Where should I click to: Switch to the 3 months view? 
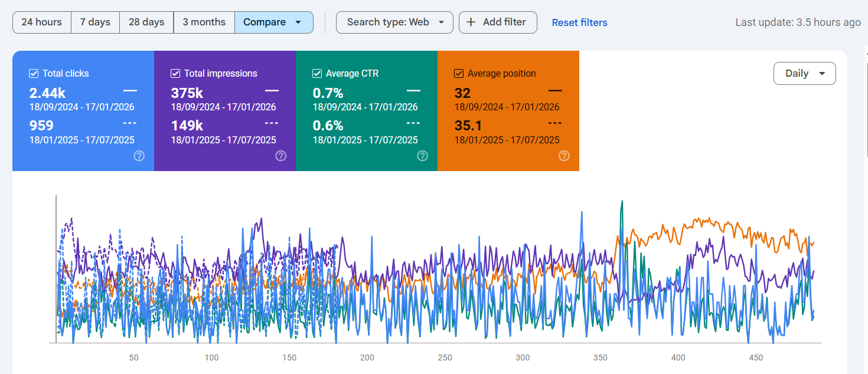204,21
